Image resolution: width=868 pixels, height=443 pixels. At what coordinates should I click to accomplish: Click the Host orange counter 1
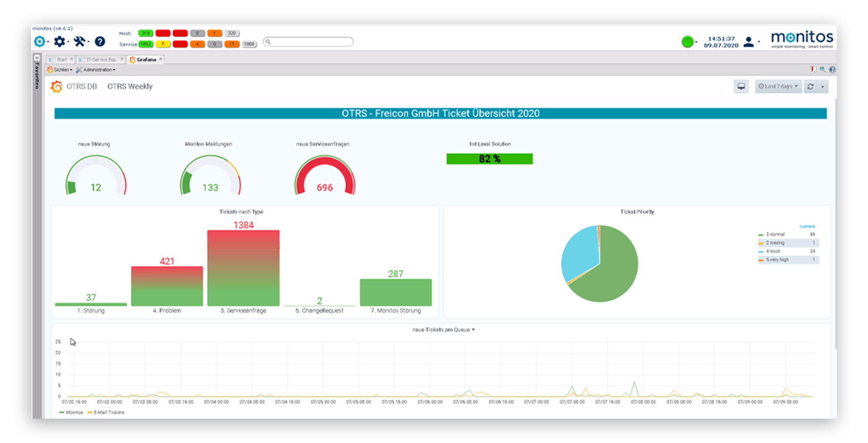pyautogui.click(x=215, y=33)
